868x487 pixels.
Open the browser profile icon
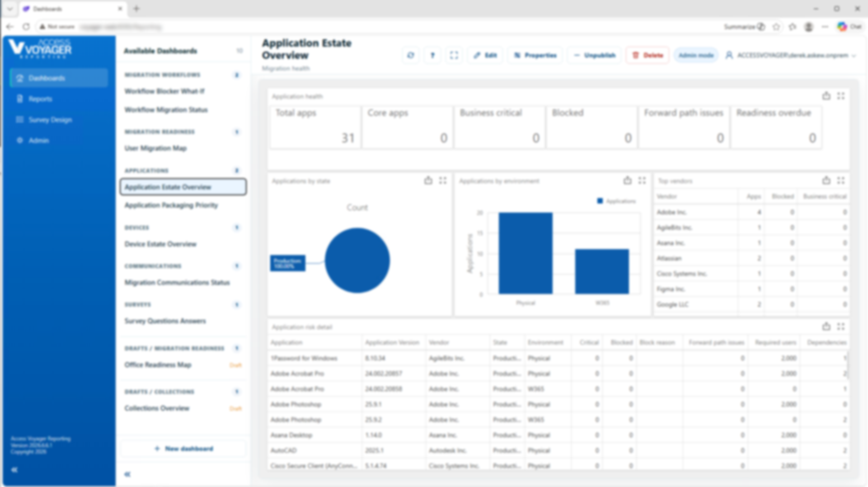(809, 27)
